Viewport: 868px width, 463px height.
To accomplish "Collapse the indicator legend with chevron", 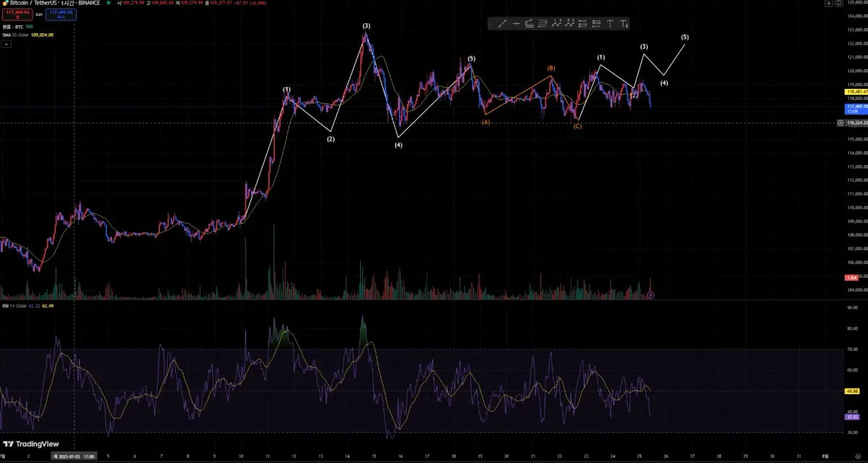I will pyautogui.click(x=6, y=44).
